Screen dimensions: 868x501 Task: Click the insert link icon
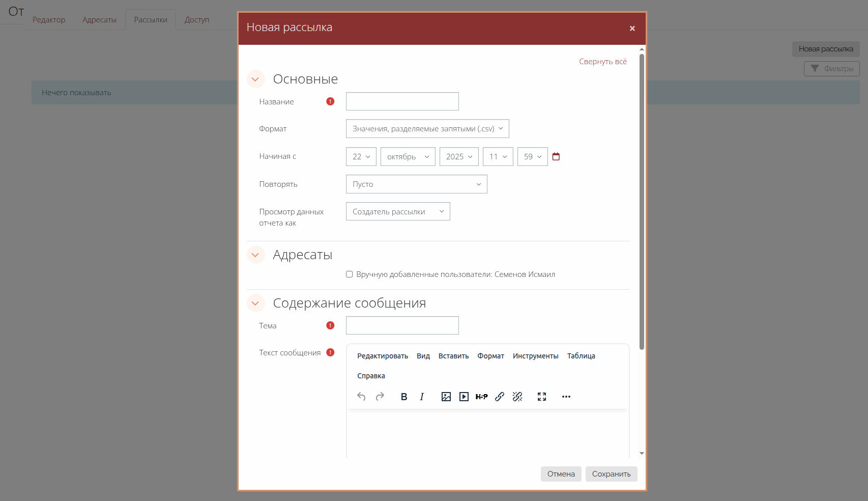point(500,397)
